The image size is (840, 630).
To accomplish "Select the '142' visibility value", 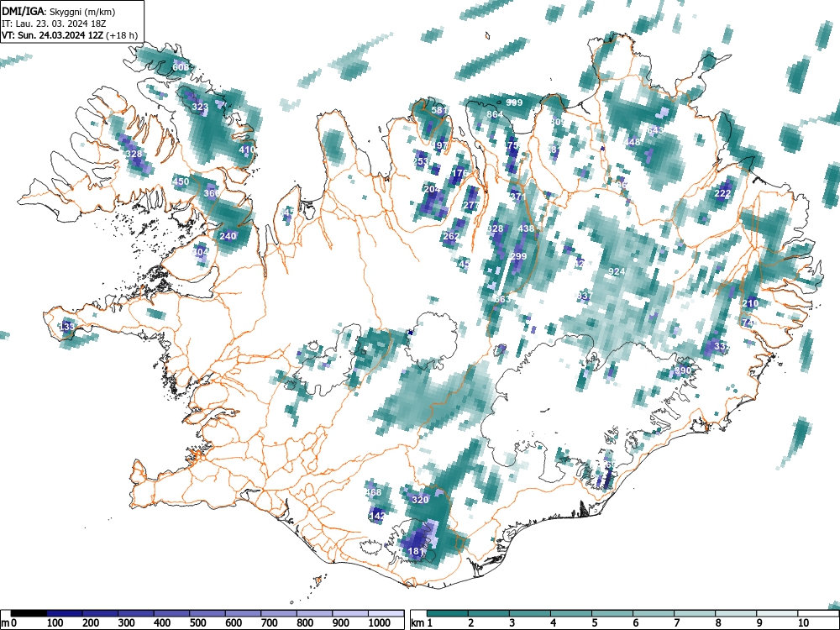I will click(377, 516).
